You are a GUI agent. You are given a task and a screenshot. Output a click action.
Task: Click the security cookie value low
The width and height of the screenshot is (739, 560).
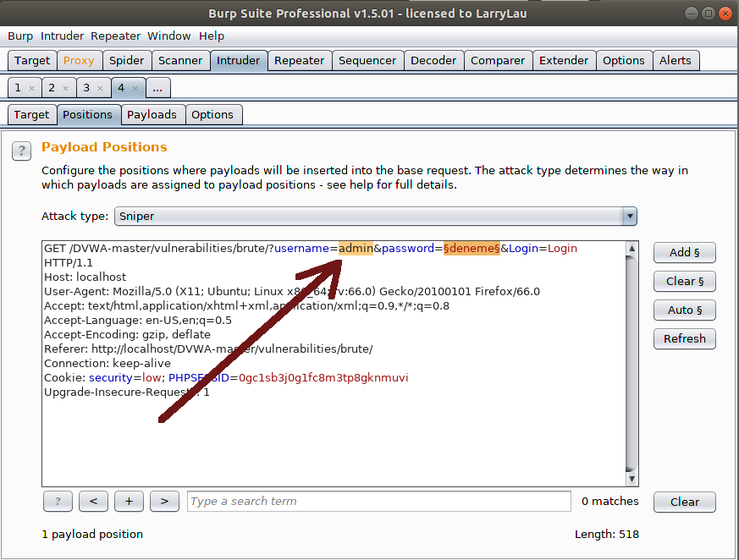pos(152,378)
